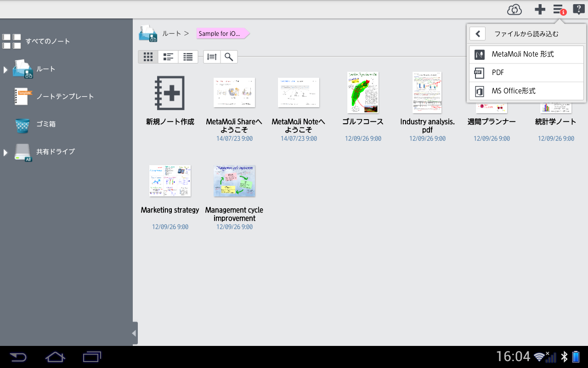
Task: Open ゴルフコース note thumbnail
Action: coord(363,92)
